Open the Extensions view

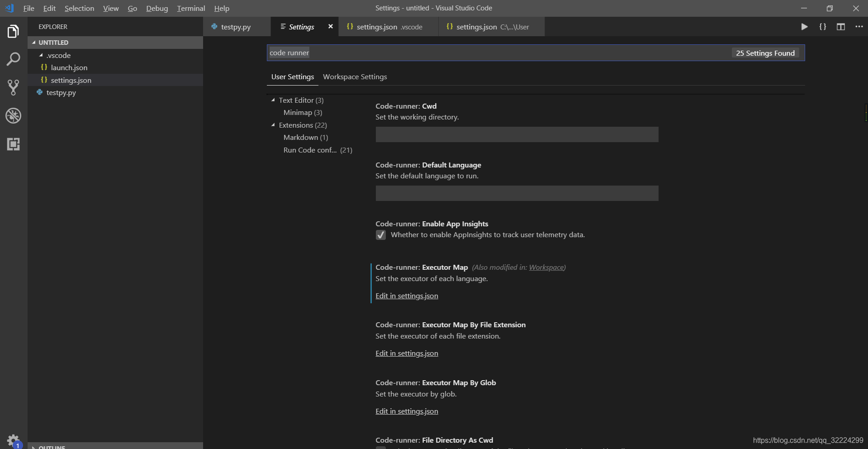13,144
